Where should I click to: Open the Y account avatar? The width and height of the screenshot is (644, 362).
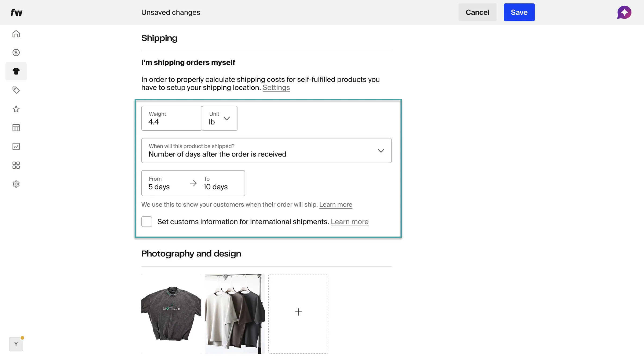tap(16, 344)
